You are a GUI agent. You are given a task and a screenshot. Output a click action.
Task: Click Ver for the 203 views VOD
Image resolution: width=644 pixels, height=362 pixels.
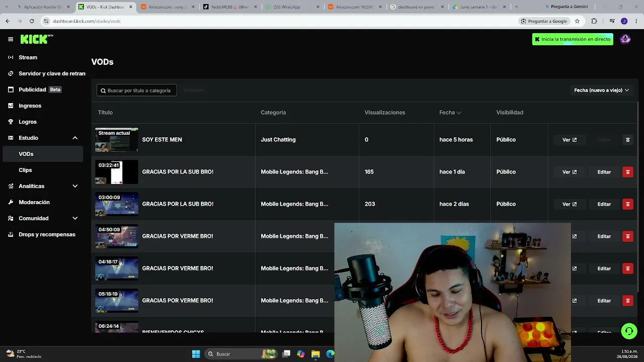(x=570, y=204)
